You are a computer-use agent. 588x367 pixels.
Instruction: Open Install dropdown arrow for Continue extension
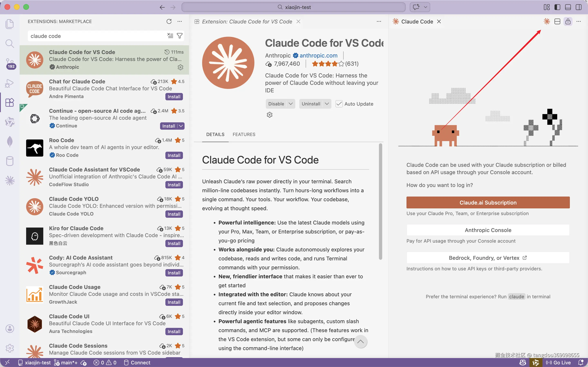click(x=181, y=126)
